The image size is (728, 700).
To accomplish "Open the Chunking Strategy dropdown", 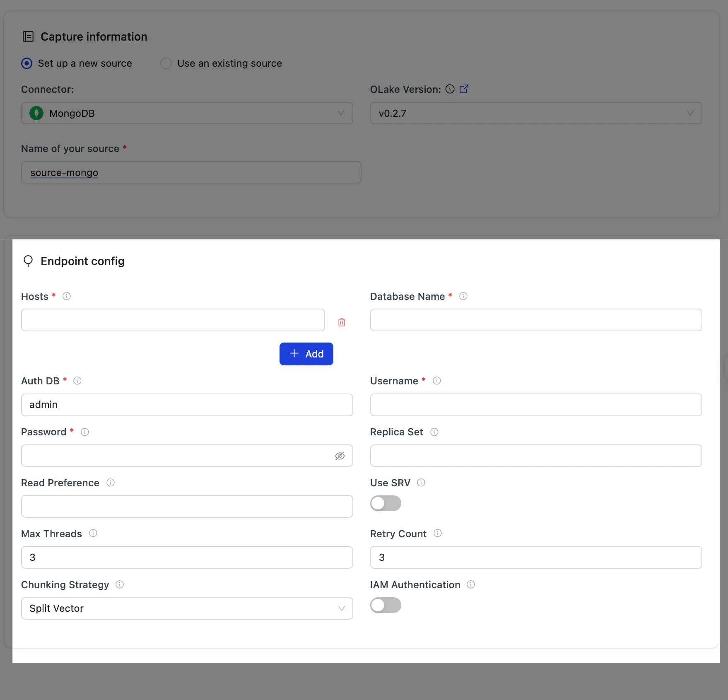I will click(187, 608).
